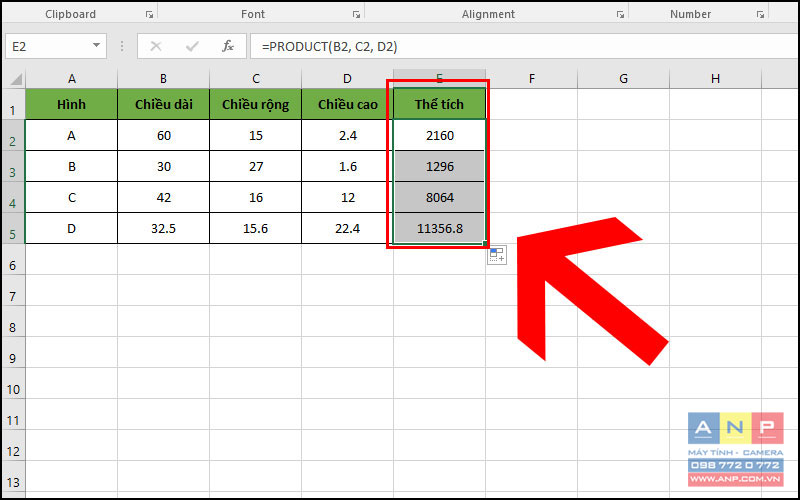Click the 'Chiều rộng' header cell
This screenshot has width=800, height=500.
pos(256,105)
